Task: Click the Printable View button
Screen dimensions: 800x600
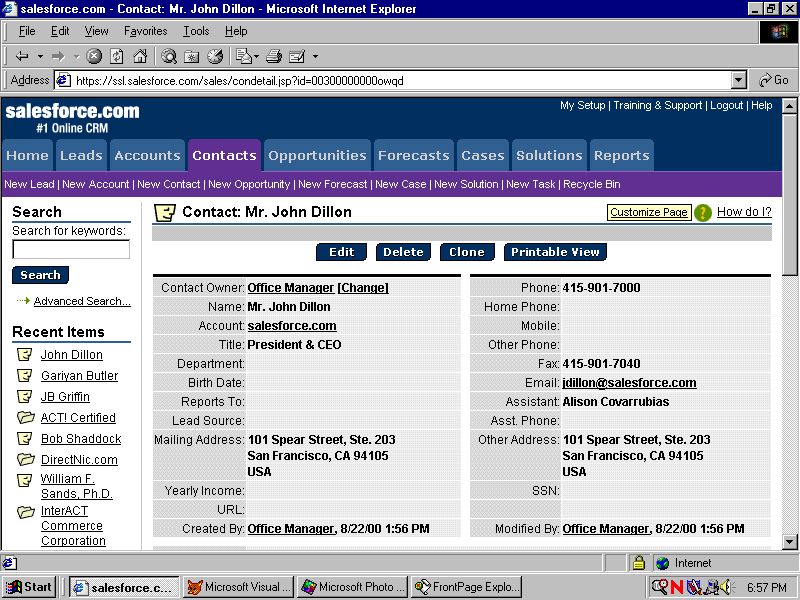Action: pos(555,252)
